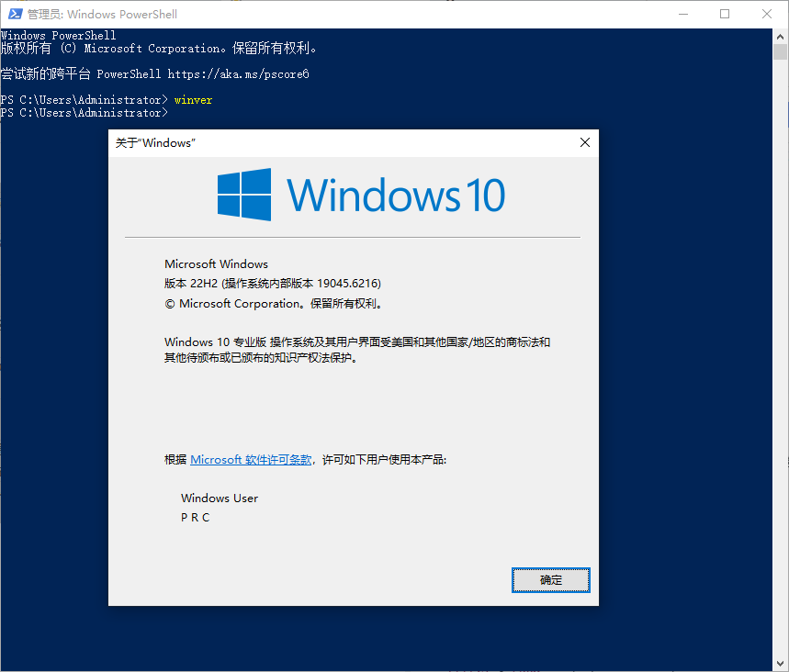
Task: Click the P R C organization line
Action: [195, 517]
